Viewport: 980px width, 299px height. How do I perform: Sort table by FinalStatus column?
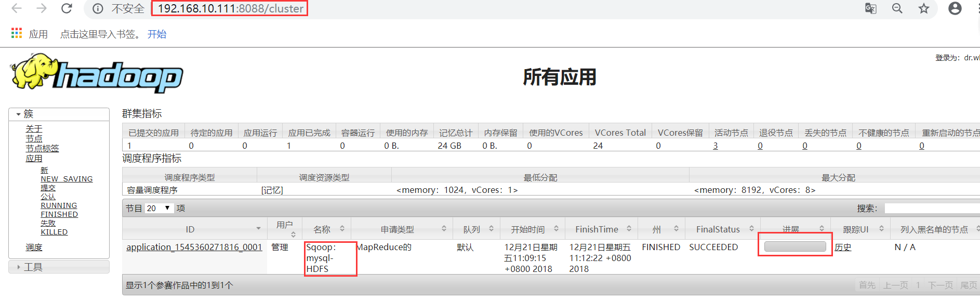point(723,229)
